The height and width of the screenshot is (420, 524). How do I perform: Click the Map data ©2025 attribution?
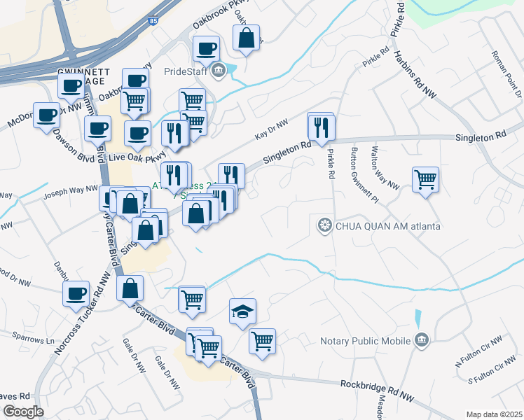494,414
